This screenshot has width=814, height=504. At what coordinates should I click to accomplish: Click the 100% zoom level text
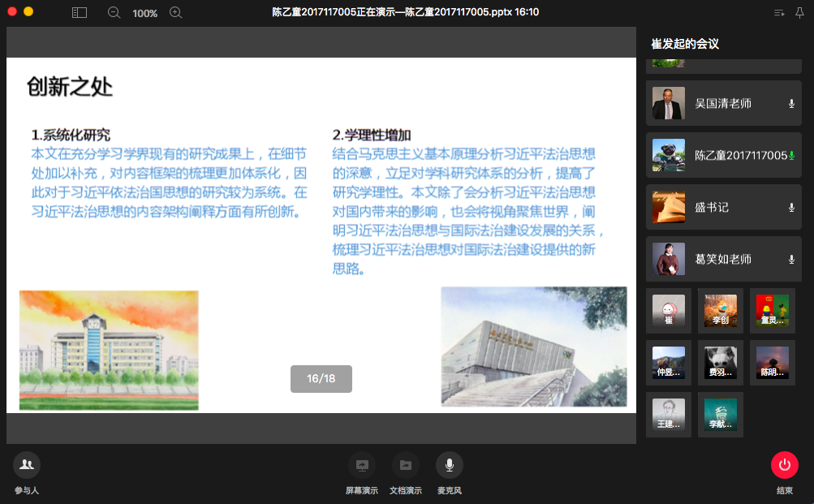pyautogui.click(x=144, y=13)
